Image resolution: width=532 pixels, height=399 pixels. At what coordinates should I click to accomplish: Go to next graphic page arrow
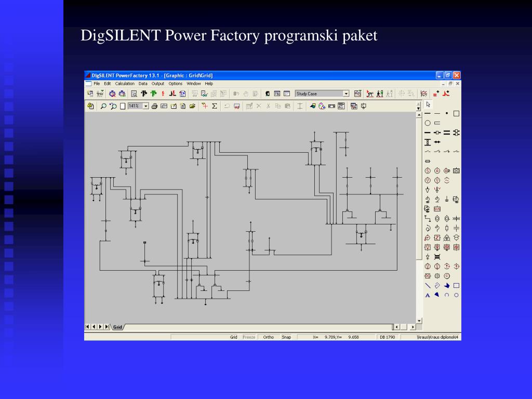100,327
